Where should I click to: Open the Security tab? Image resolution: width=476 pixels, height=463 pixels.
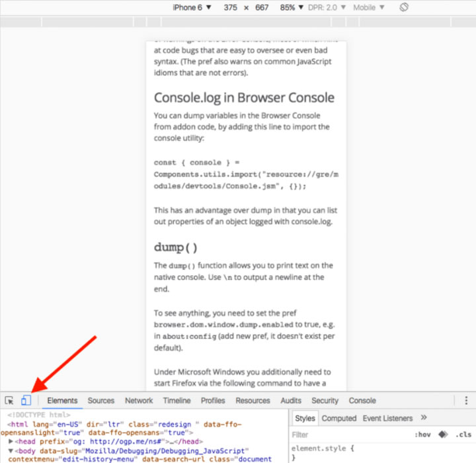[325, 400]
